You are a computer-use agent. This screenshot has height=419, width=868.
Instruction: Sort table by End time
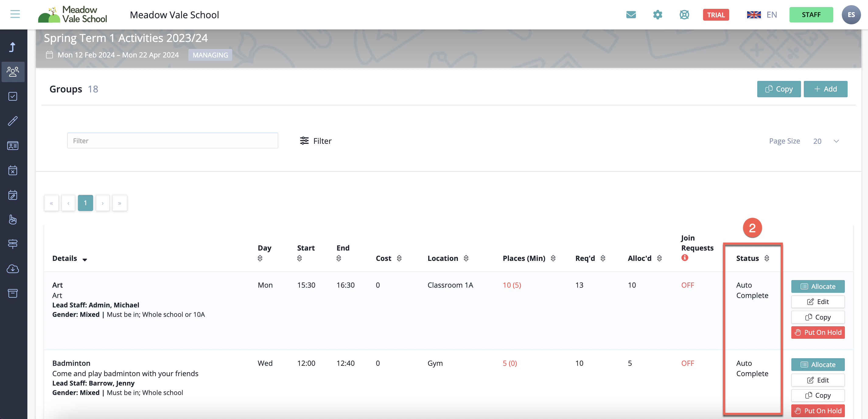point(339,258)
